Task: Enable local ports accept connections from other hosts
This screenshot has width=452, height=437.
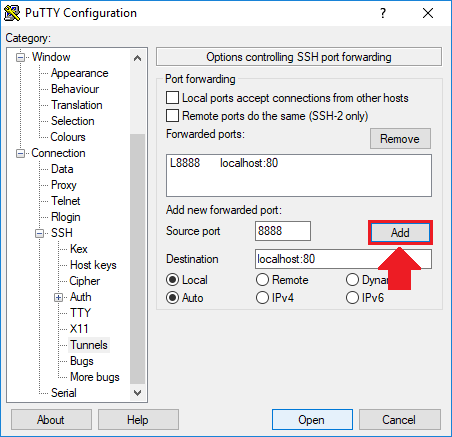Action: pyautogui.click(x=172, y=98)
